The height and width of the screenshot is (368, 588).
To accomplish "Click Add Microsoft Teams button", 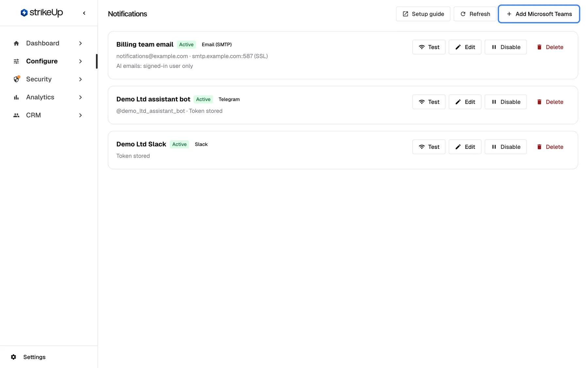I will coord(539,14).
